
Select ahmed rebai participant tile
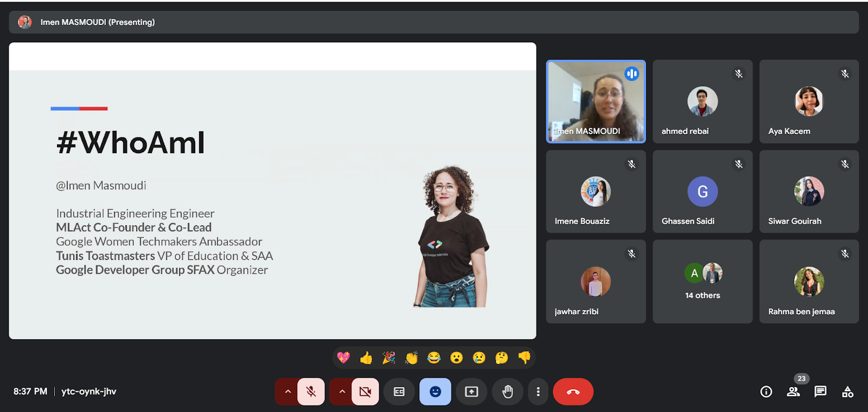coord(703,102)
